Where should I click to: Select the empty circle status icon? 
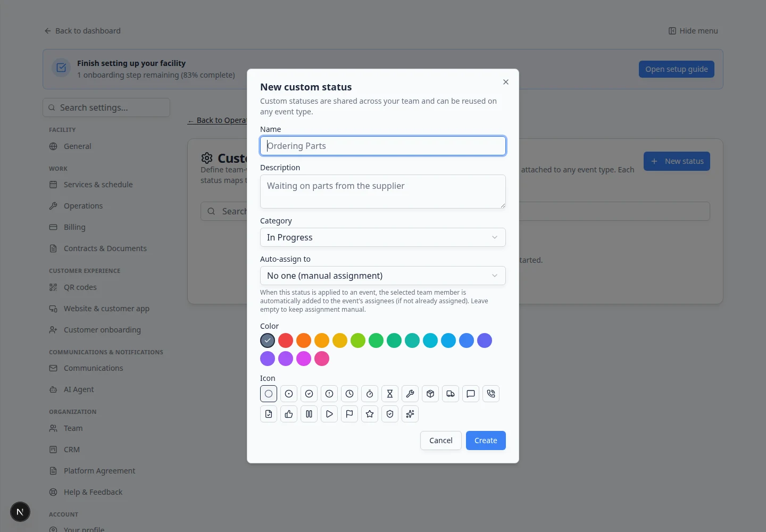pyautogui.click(x=269, y=394)
